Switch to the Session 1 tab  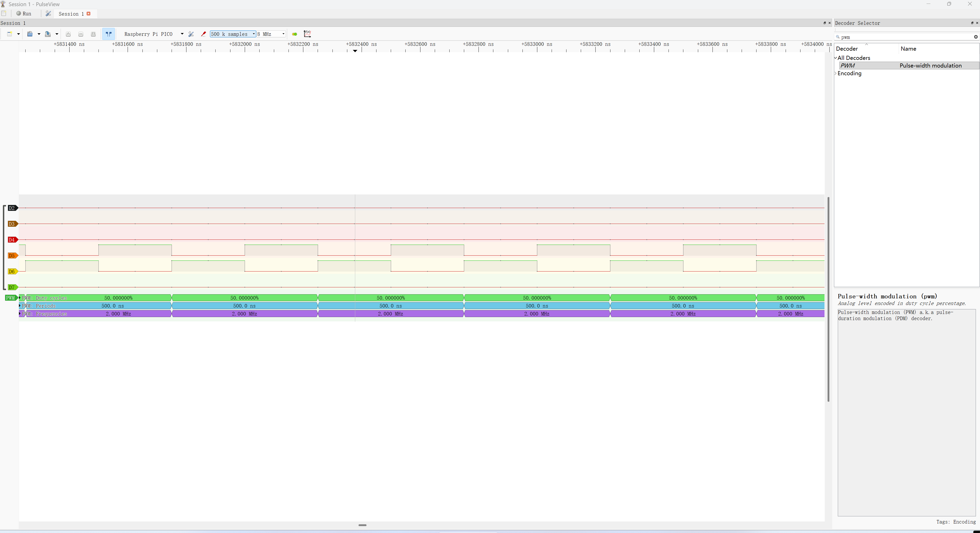pyautogui.click(x=71, y=14)
